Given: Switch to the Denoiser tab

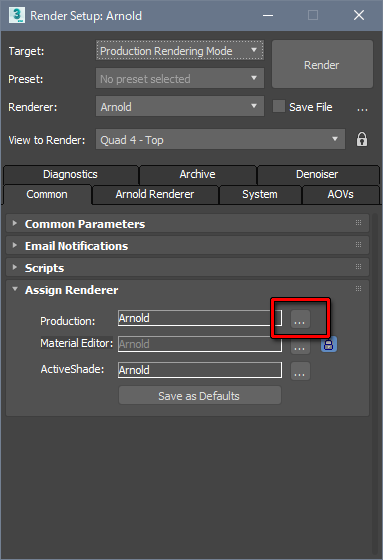Looking at the screenshot, I should (317, 174).
